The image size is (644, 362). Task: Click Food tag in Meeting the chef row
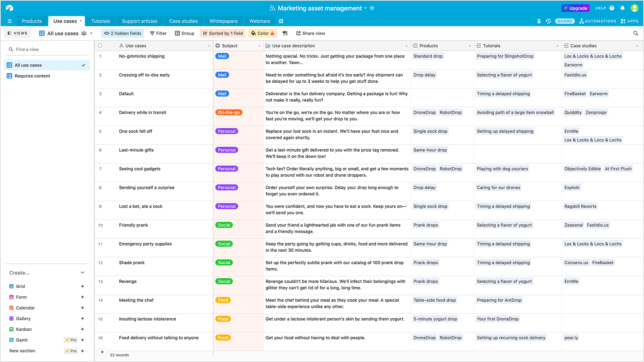[x=223, y=300]
